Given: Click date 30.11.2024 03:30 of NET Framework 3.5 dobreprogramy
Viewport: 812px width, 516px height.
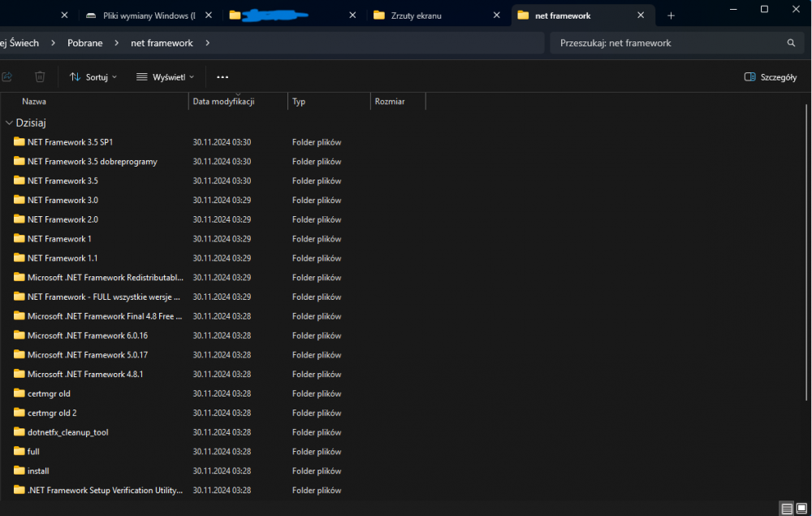Looking at the screenshot, I should (222, 162).
